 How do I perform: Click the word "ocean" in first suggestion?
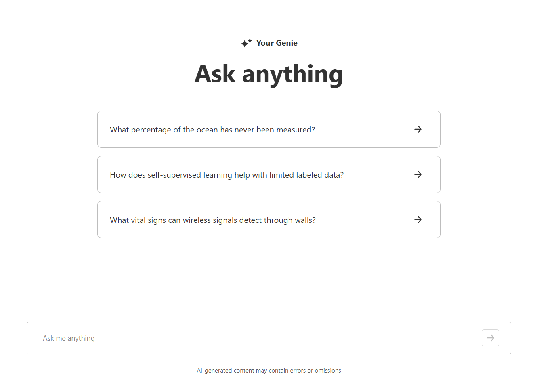[x=207, y=130]
